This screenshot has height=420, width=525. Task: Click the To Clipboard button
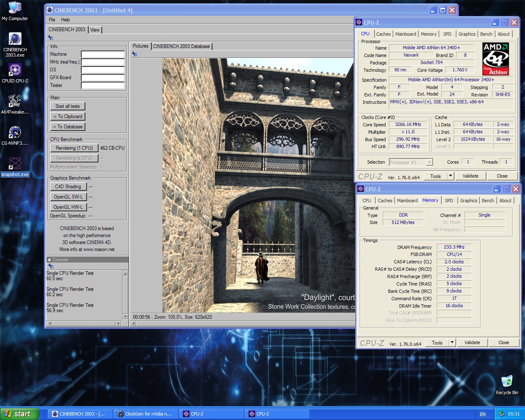pyautogui.click(x=68, y=116)
